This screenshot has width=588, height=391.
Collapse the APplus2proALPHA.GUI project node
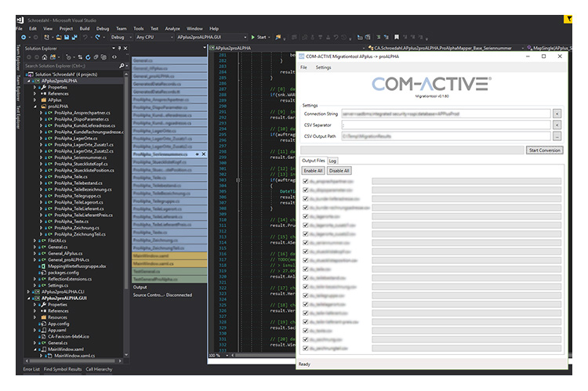click(28, 298)
